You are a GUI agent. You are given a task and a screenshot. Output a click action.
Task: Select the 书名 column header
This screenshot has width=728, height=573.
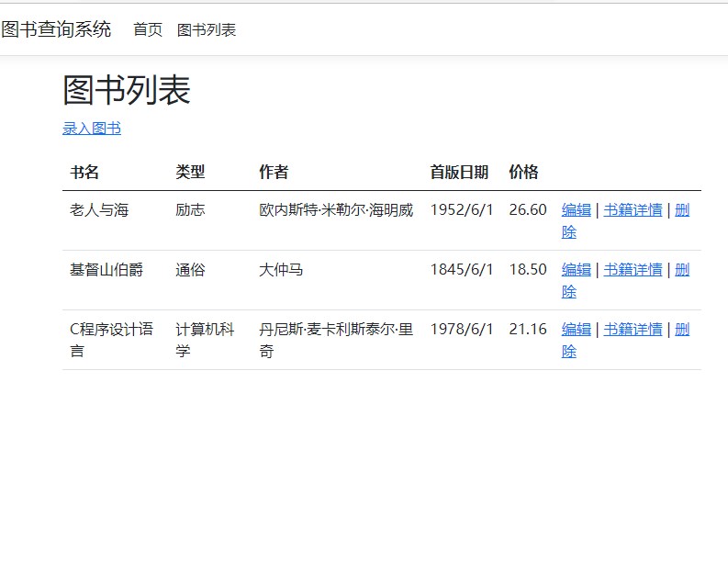coord(84,172)
